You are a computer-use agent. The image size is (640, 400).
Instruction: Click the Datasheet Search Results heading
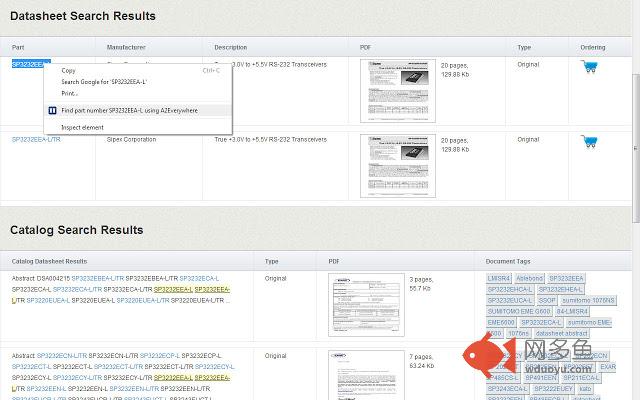click(x=83, y=16)
